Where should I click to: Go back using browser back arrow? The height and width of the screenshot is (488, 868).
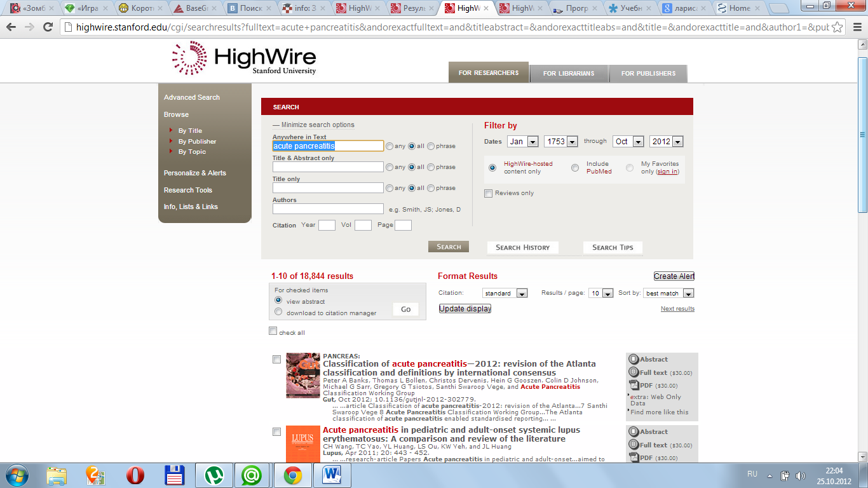coord(11,27)
